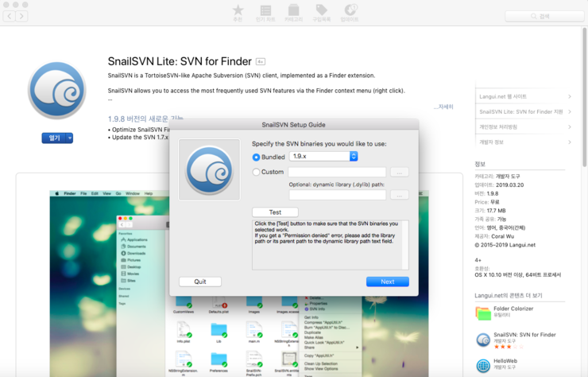Open the Top Charts toolbar icon
The image size is (588, 377).
pos(265,12)
